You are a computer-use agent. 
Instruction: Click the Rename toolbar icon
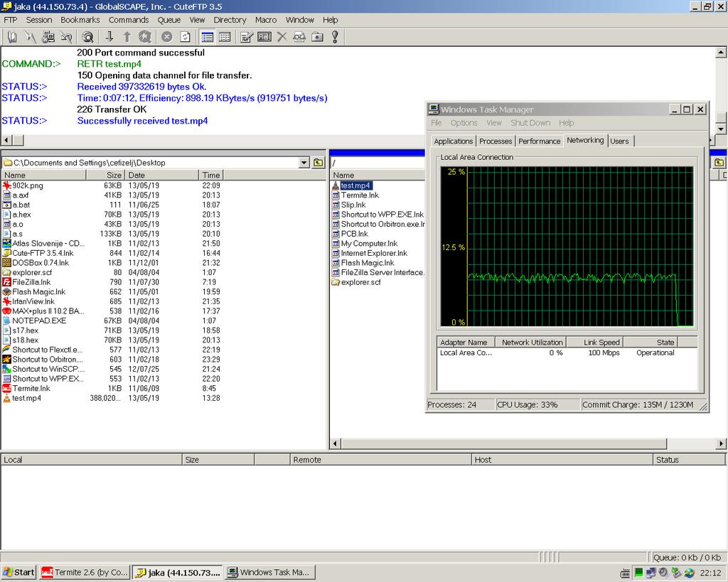264,37
